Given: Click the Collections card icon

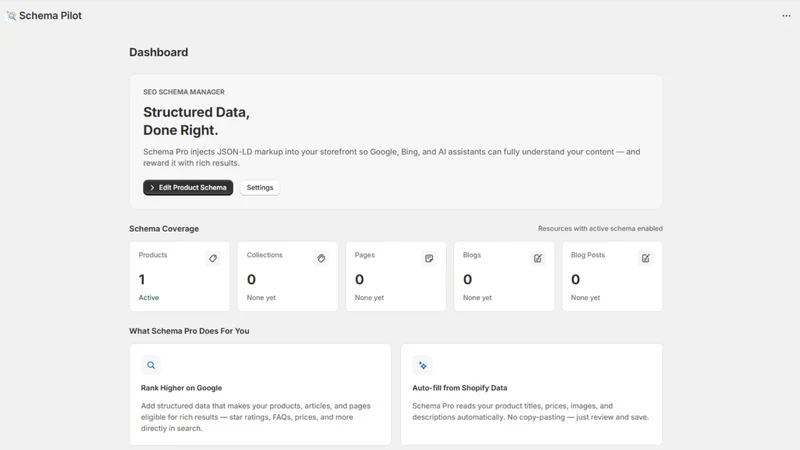Looking at the screenshot, I should [x=321, y=259].
